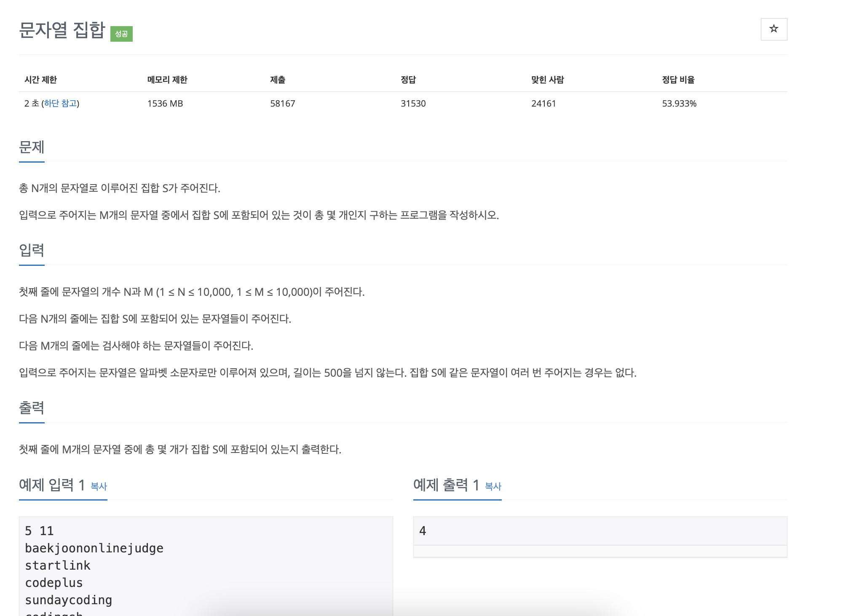
Task: Click the green 성공 badge
Action: click(x=121, y=34)
